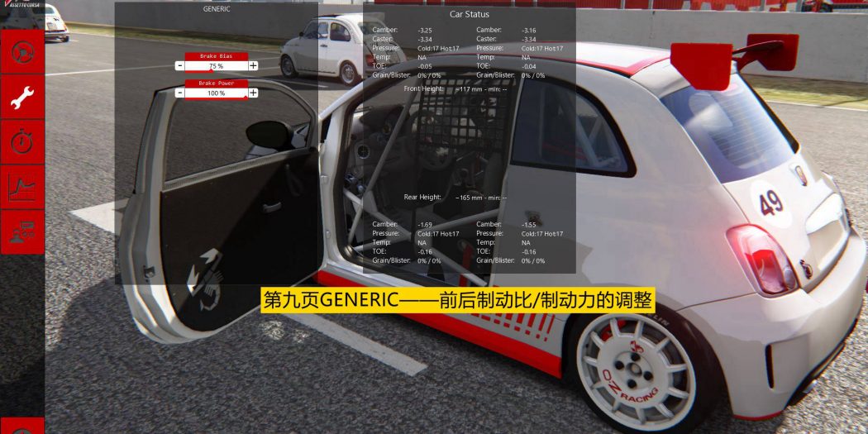
Task: Click the Brake Power label
Action: click(x=217, y=83)
